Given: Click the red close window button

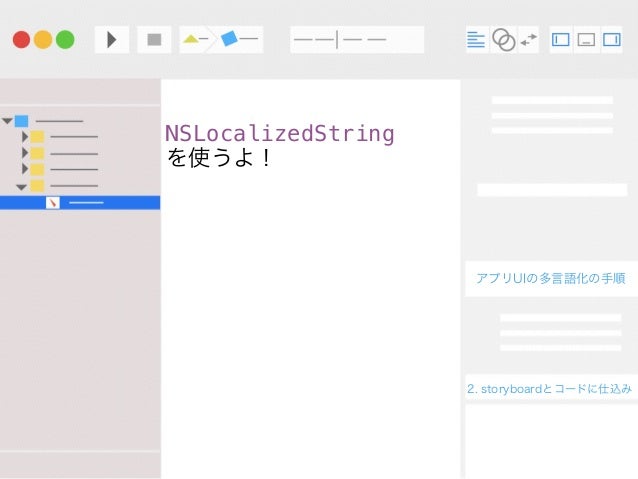Looking at the screenshot, I should [22, 39].
